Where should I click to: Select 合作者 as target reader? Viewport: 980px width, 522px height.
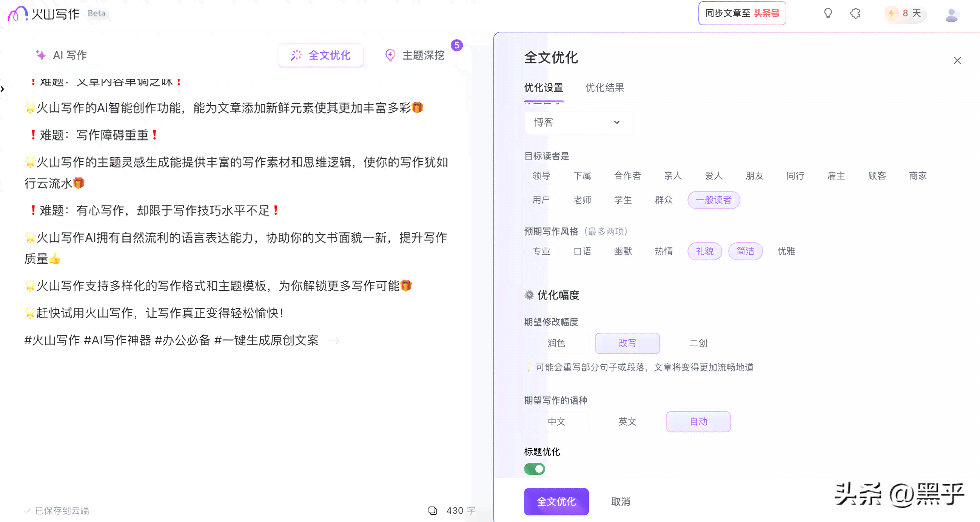(627, 176)
